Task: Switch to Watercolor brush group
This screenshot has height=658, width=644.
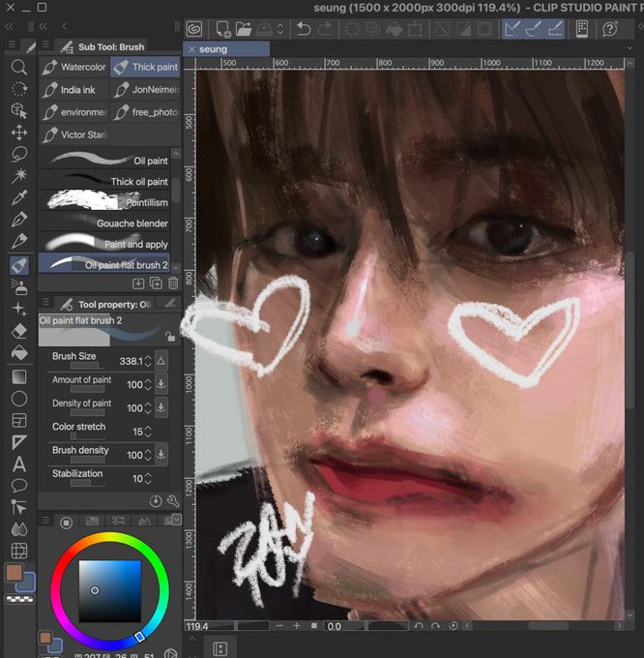Action: click(74, 67)
